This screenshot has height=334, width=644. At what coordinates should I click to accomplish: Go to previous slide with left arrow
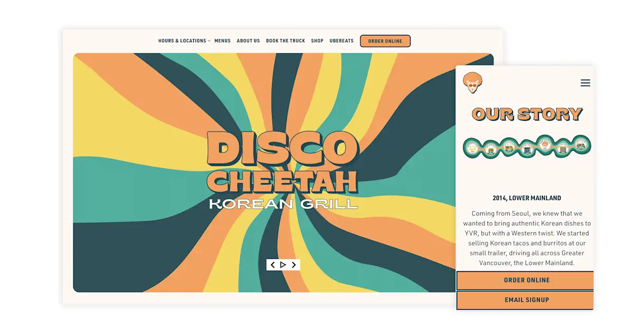click(273, 265)
